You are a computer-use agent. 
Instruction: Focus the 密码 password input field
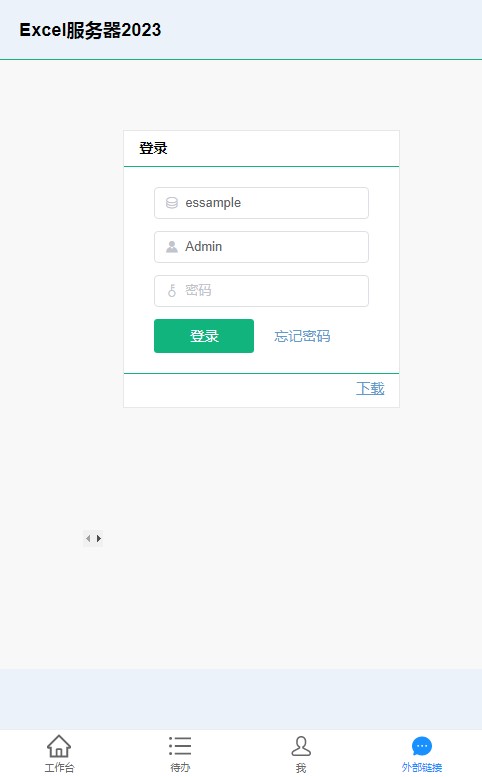[261, 291]
